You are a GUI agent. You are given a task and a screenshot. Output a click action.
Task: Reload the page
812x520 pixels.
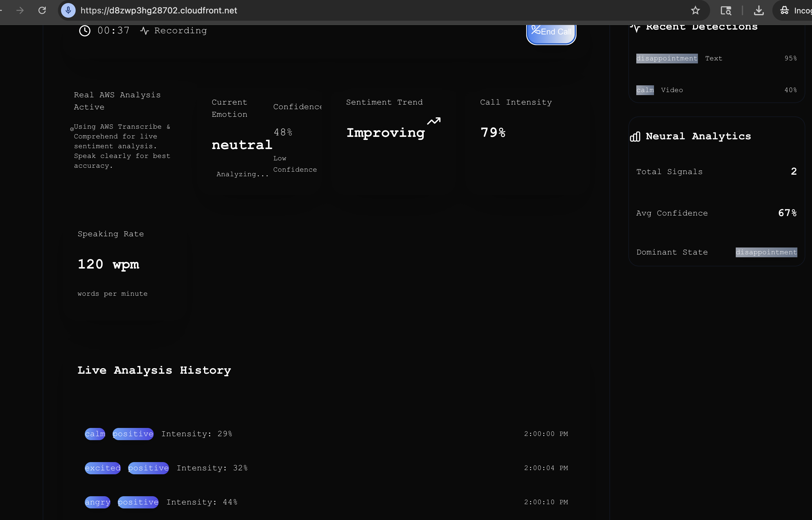[42, 10]
